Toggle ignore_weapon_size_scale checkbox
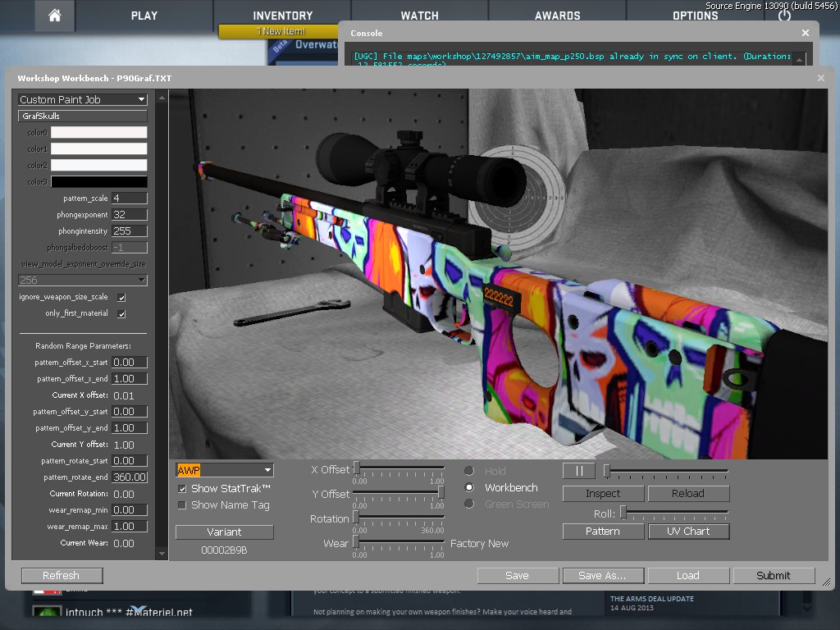 pos(121,297)
